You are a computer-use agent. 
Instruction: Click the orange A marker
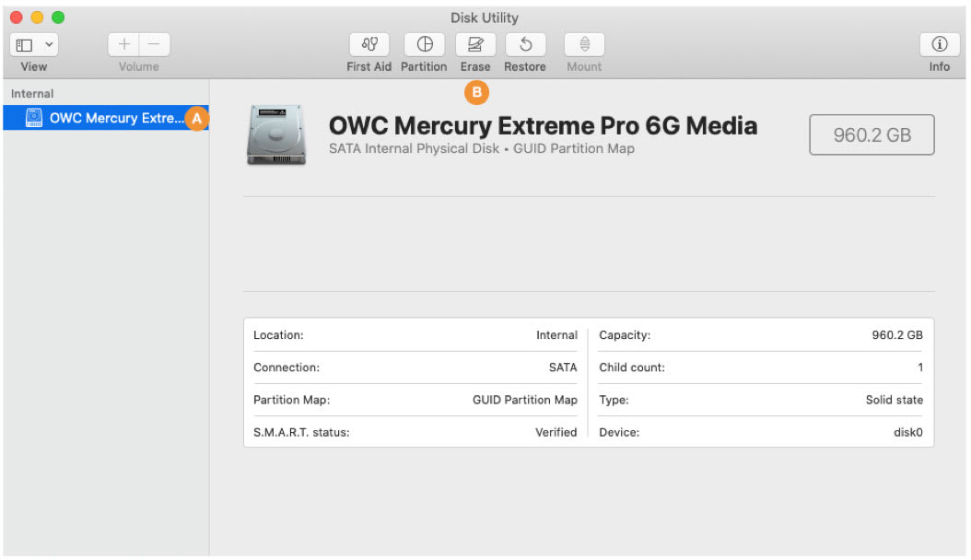click(x=197, y=118)
